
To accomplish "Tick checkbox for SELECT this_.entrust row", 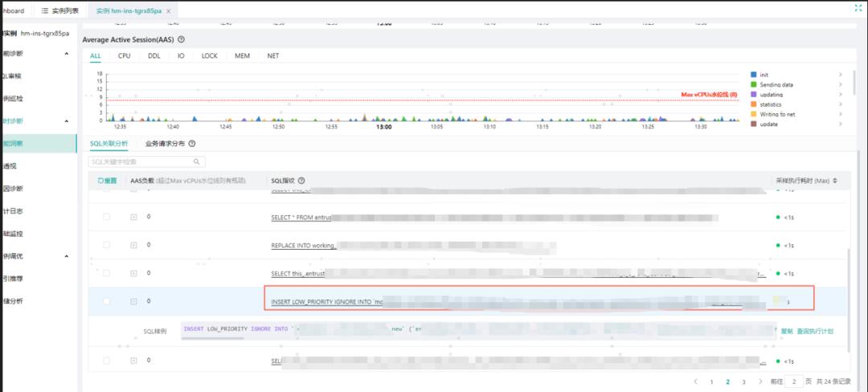I will (x=106, y=273).
